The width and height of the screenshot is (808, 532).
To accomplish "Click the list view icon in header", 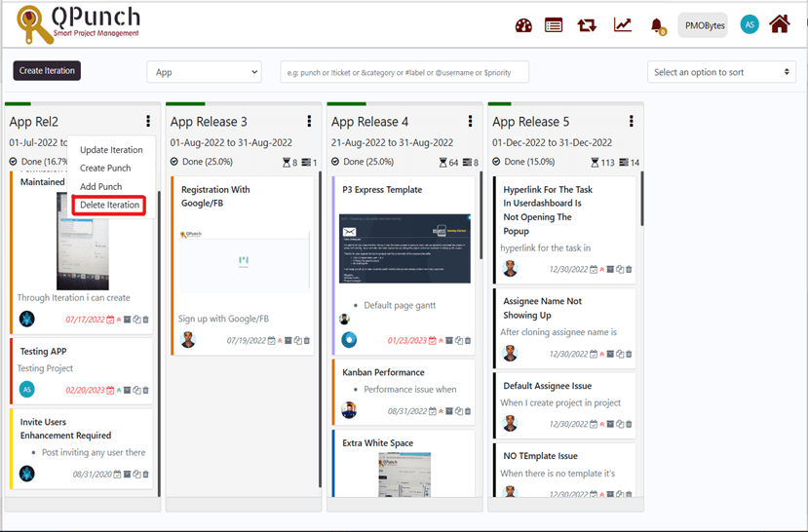I will 554,25.
